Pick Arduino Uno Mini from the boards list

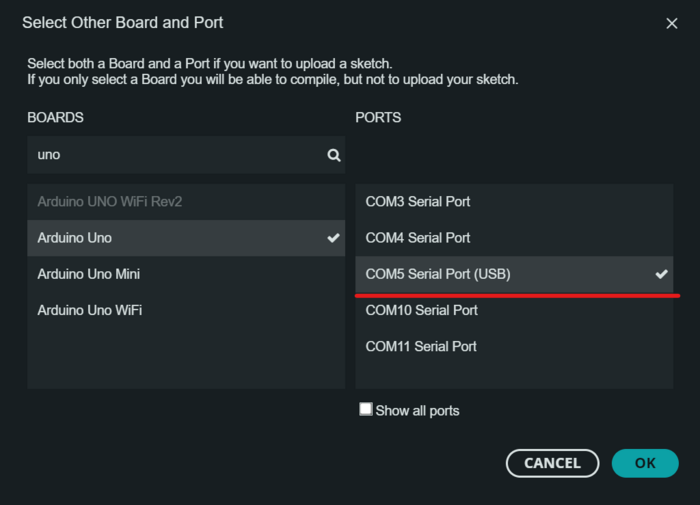[89, 274]
